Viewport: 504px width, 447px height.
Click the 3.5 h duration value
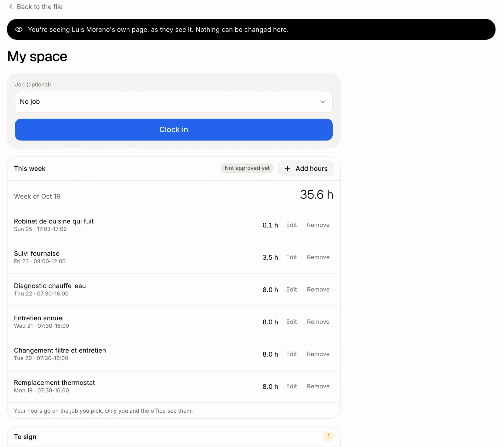[x=270, y=257]
